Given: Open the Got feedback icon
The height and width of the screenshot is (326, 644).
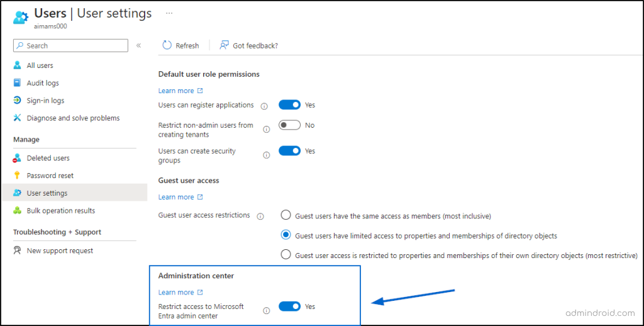Looking at the screenshot, I should 224,45.
